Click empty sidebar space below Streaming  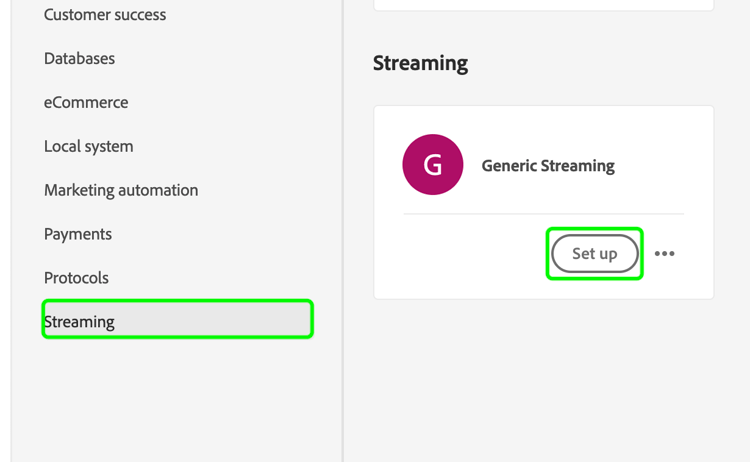click(177, 400)
